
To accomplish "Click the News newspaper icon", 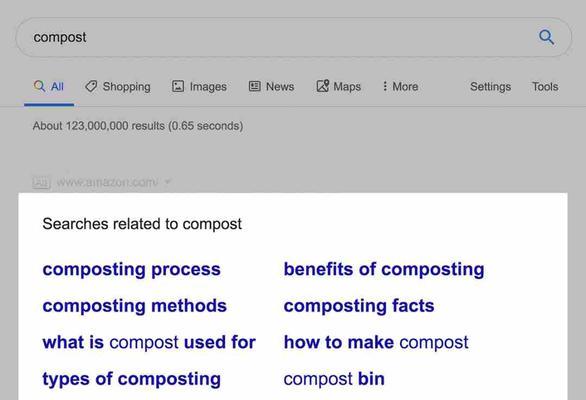I will coord(255,86).
